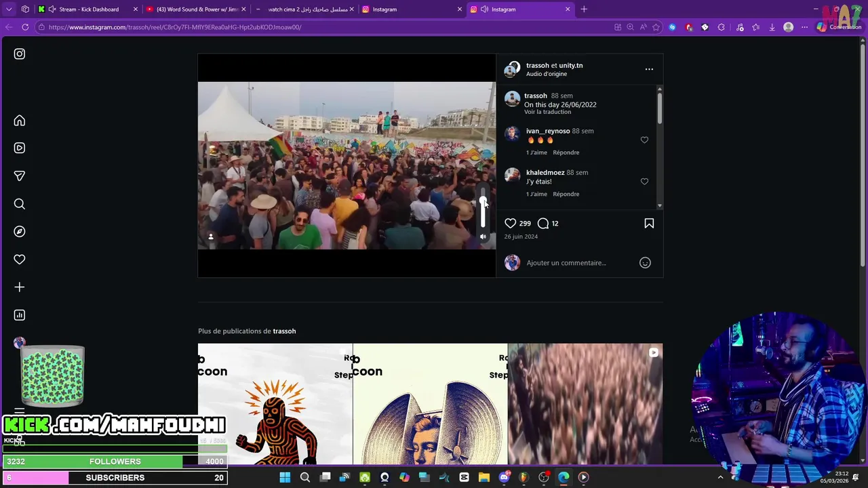
Task: Open Instagram search from the sidebar
Action: [20, 204]
